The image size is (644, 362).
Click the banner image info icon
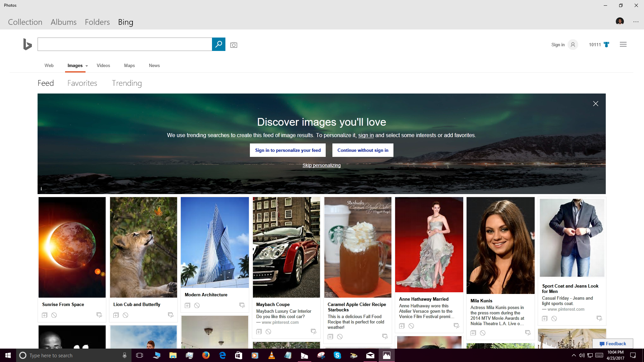point(41,189)
